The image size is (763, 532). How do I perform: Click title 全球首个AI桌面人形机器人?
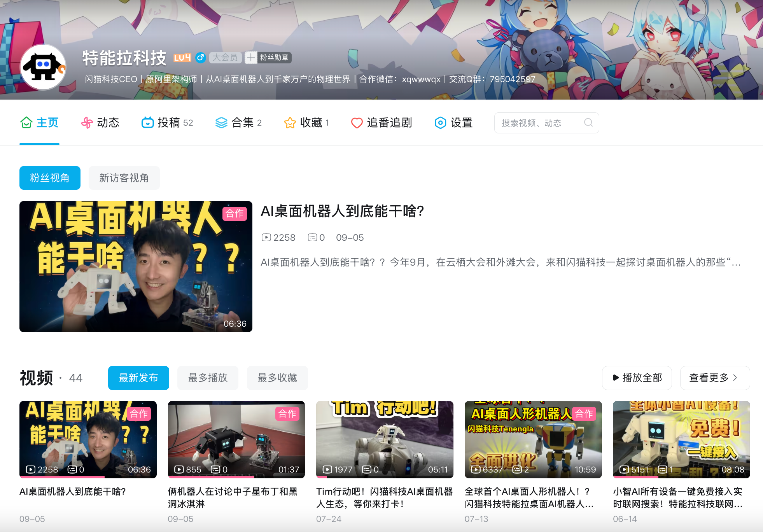pyautogui.click(x=529, y=498)
